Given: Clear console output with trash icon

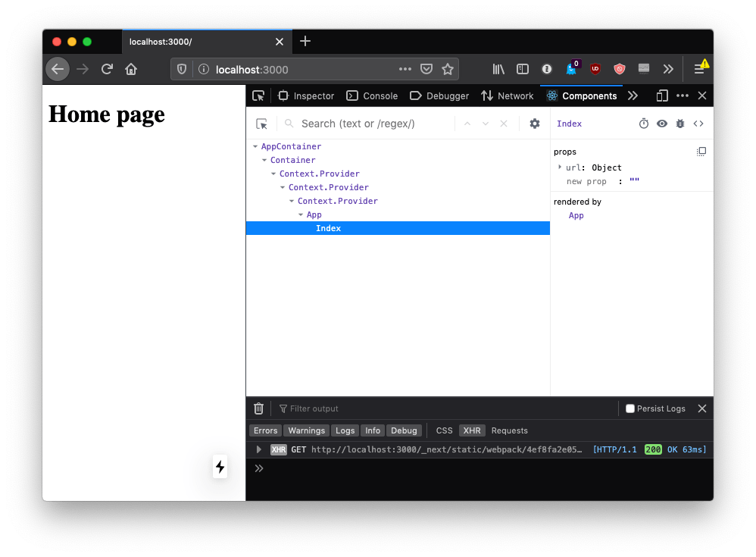Looking at the screenshot, I should point(258,408).
